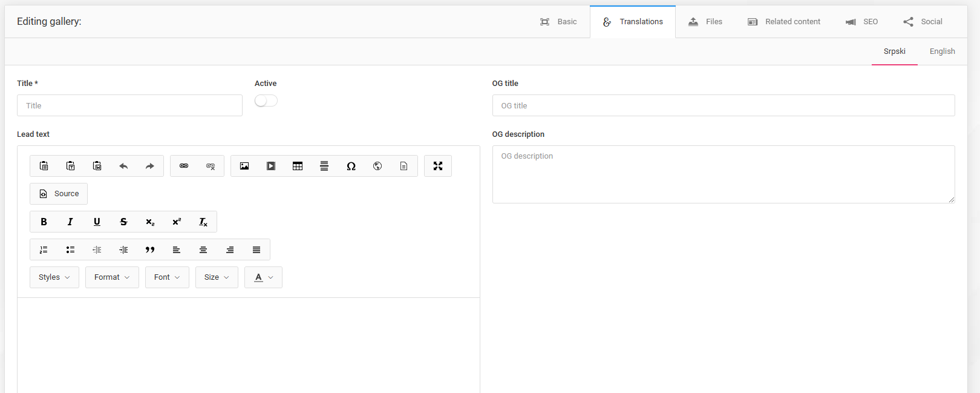Image resolution: width=980 pixels, height=393 pixels.
Task: Expand the Format dropdown
Action: pos(112,277)
